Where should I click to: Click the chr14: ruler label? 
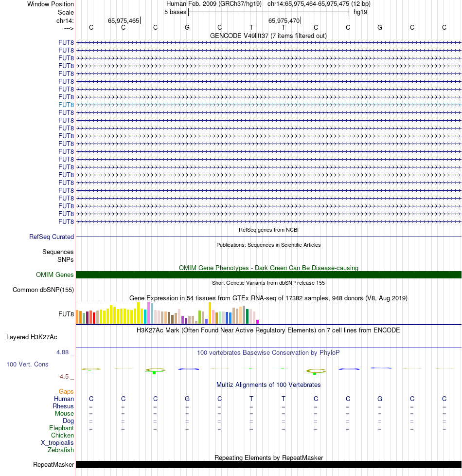tap(65, 20)
